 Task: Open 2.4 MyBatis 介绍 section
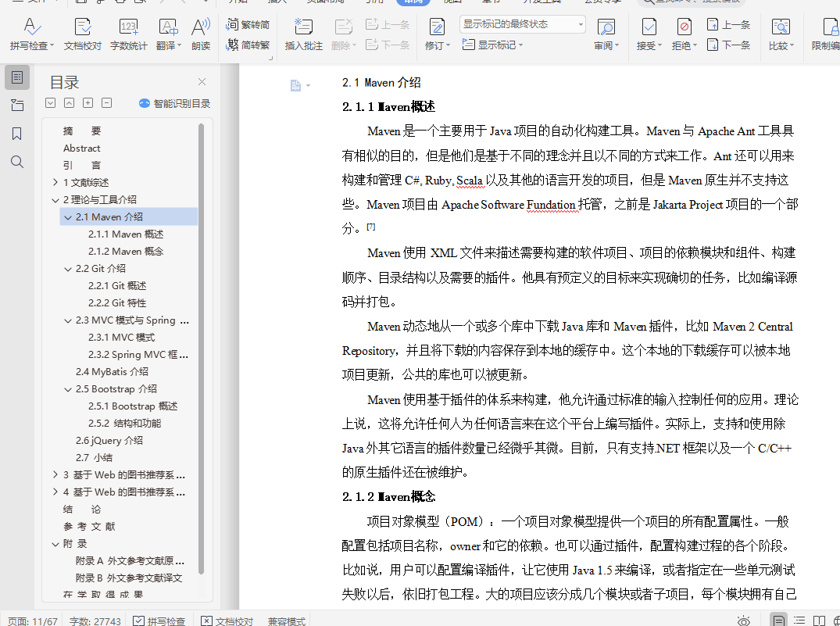(112, 371)
